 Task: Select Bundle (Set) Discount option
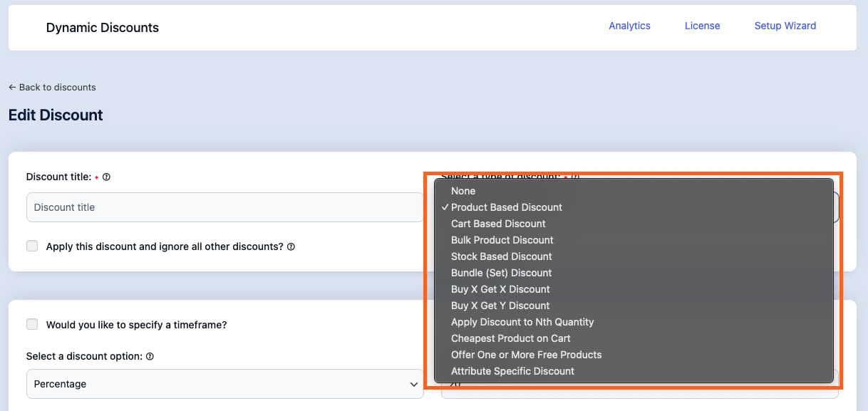click(x=501, y=273)
